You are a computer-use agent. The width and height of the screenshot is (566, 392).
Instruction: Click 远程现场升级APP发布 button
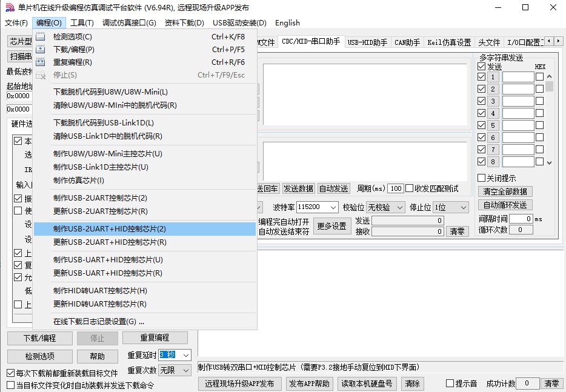click(x=239, y=384)
